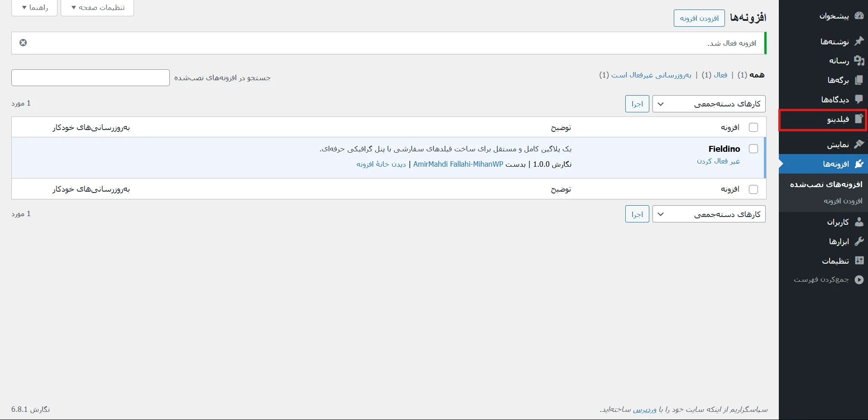Tick the select-all checkbox in table header
This screenshot has width=868, height=420.
(x=753, y=127)
